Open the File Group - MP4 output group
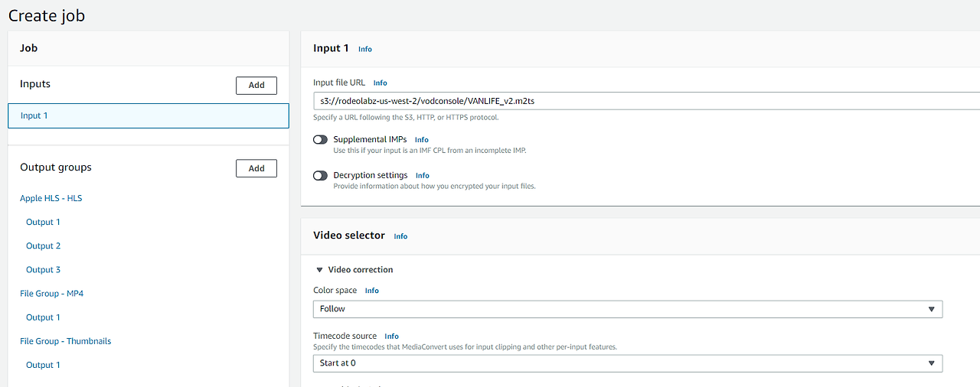The image size is (980, 387). click(52, 293)
